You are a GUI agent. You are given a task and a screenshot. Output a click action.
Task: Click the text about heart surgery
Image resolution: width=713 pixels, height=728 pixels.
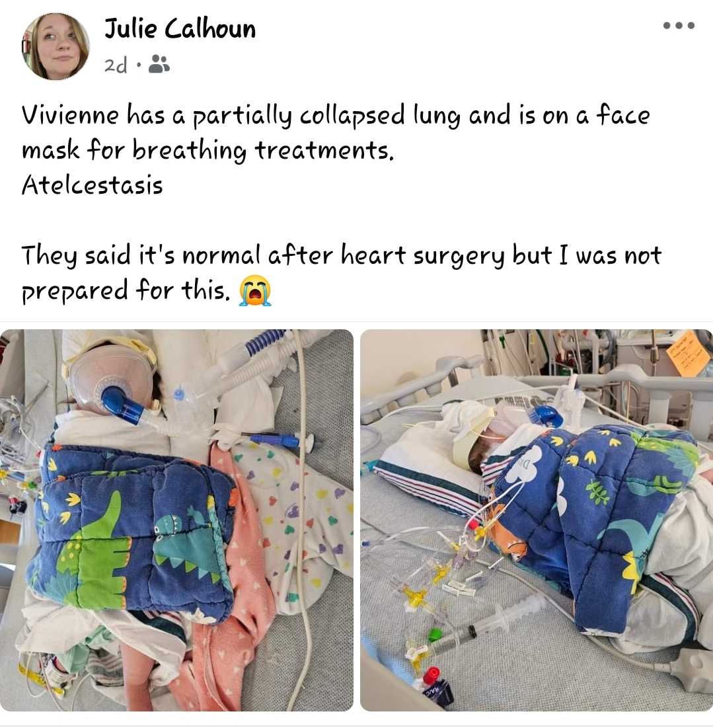click(x=341, y=273)
